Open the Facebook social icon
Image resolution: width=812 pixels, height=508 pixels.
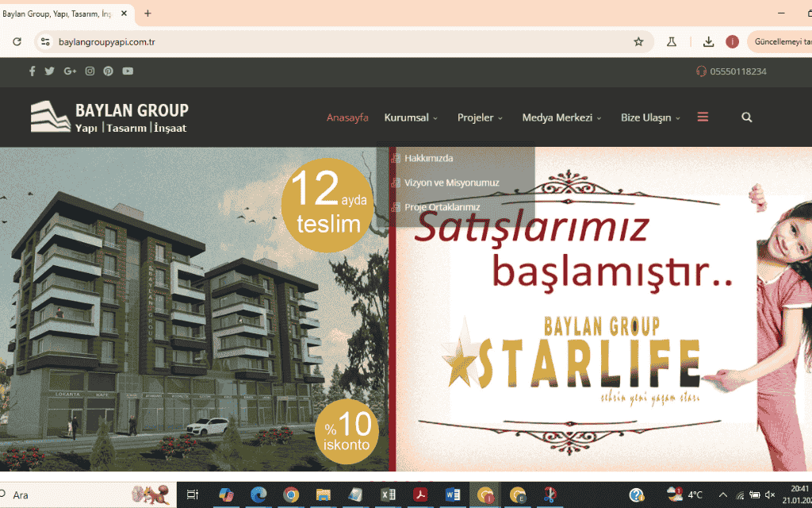pos(33,71)
